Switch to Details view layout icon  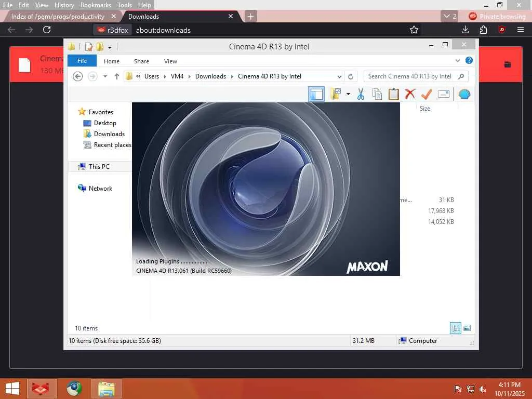[455, 328]
